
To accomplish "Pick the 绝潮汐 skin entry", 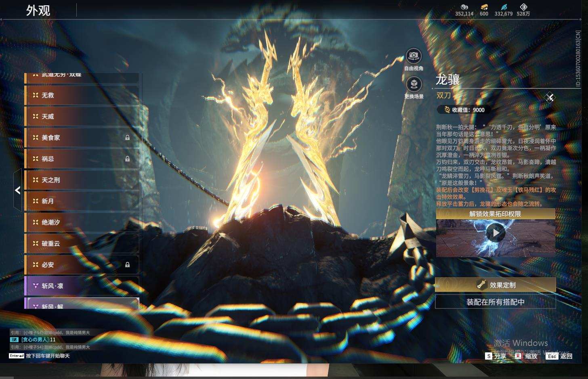I will [x=82, y=222].
